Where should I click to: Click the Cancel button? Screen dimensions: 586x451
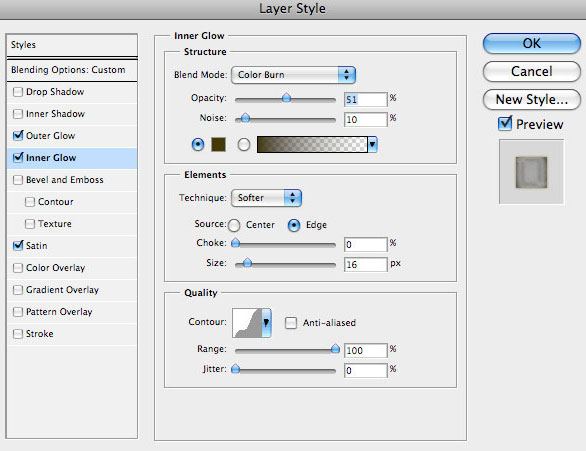coord(531,71)
